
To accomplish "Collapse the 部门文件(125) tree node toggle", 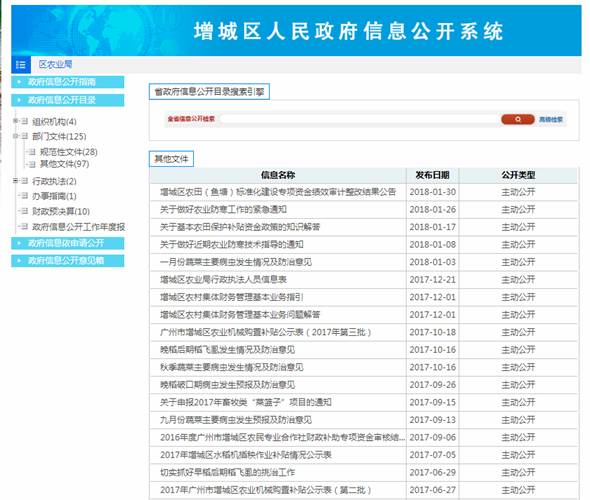I will click(15, 136).
